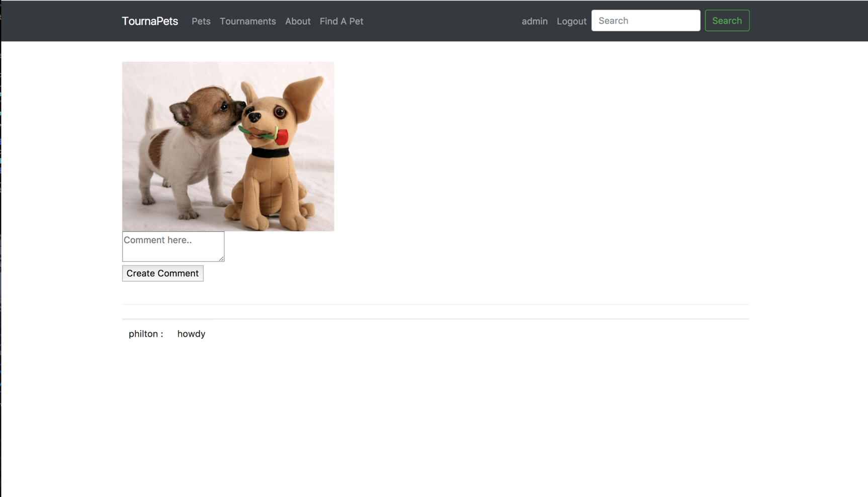The width and height of the screenshot is (868, 497).
Task: Open the Tournaments nav link
Action: [247, 21]
